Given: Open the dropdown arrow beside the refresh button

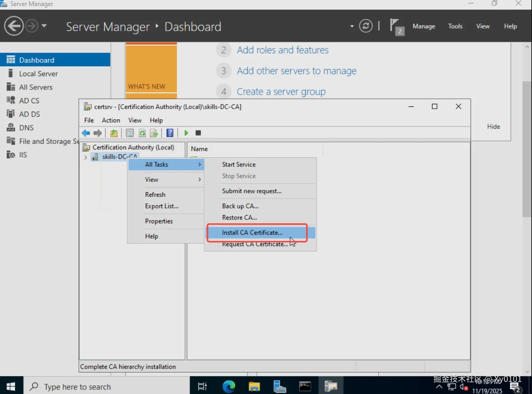Looking at the screenshot, I should [x=352, y=26].
